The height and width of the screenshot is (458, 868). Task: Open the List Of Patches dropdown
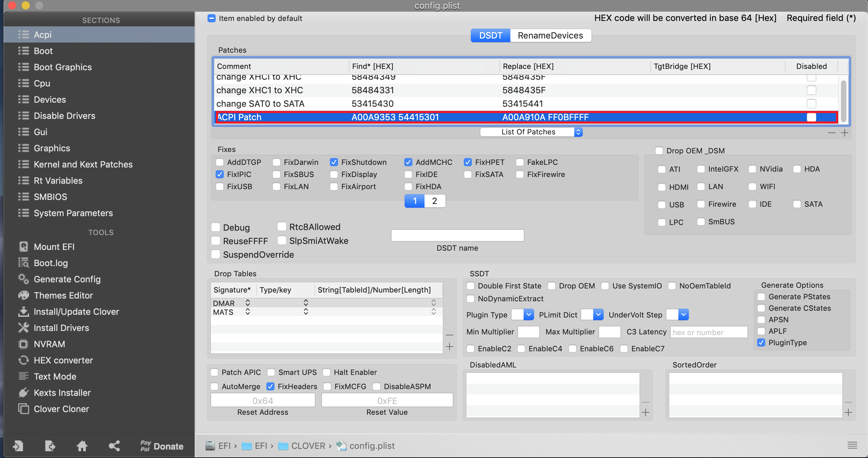[531, 132]
